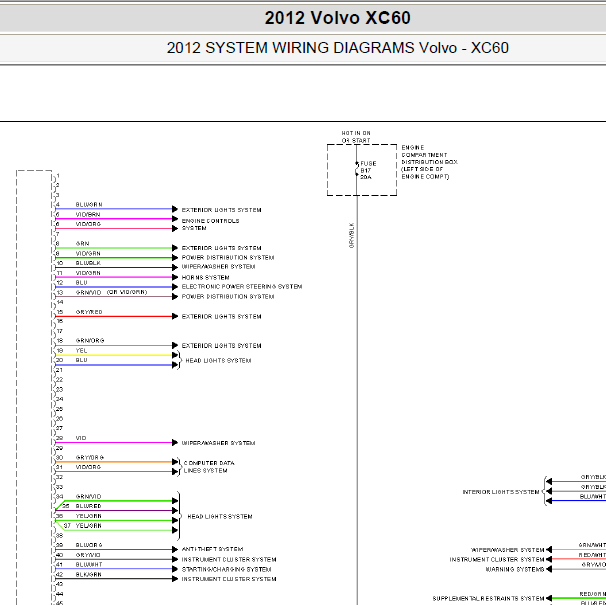Click 'WIPER/WASHER SYSTEM' on the BLU/BLK pin 10 wire
This screenshot has width=606, height=605.
click(x=218, y=267)
